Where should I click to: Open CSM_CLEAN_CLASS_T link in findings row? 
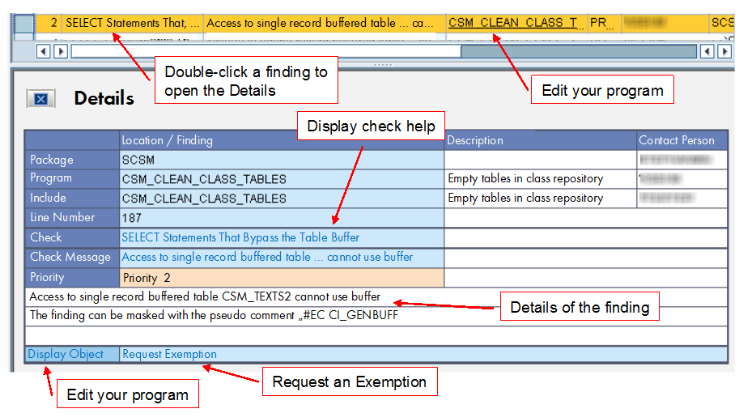pos(513,21)
